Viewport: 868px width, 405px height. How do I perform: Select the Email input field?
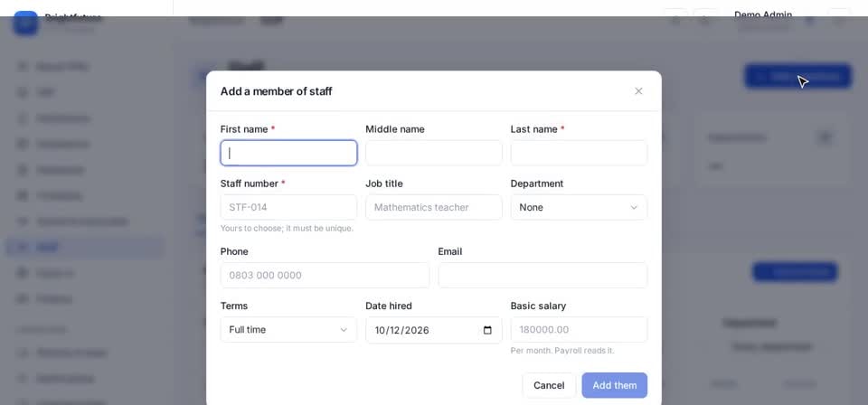[542, 276]
